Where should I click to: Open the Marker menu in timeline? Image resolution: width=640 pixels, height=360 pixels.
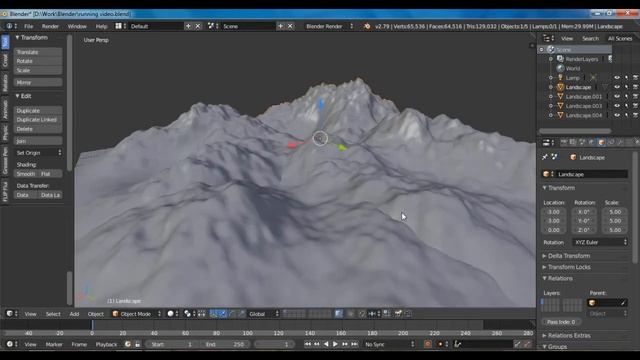pos(54,344)
